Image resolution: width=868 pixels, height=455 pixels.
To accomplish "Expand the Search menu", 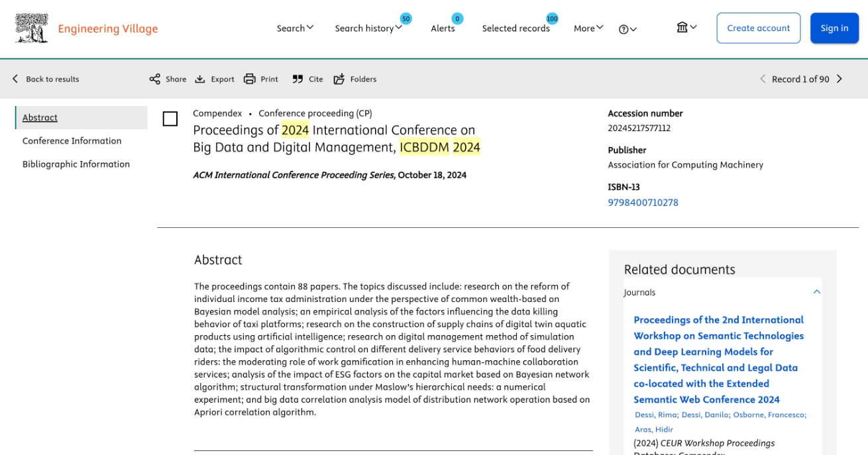I will [x=295, y=28].
